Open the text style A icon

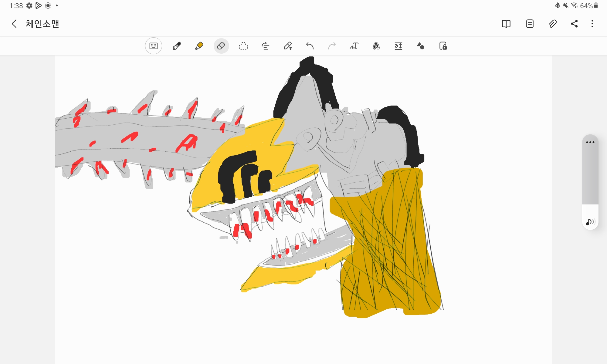[376, 46]
